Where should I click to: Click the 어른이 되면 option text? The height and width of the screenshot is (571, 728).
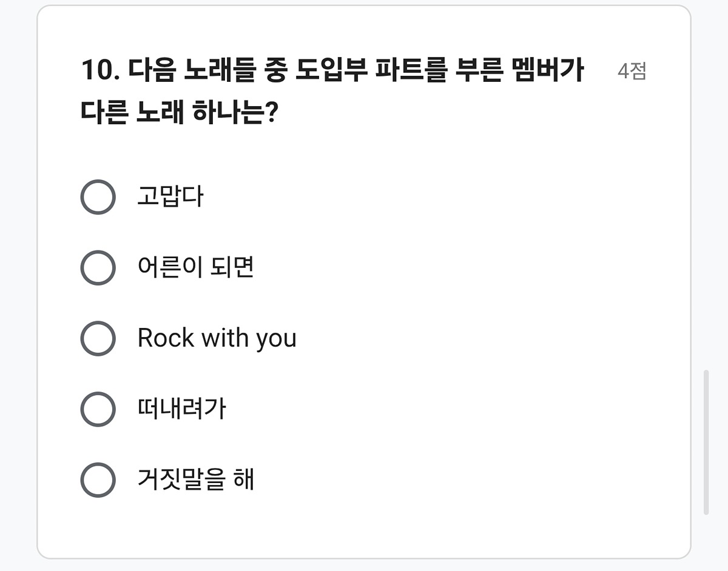tap(195, 267)
